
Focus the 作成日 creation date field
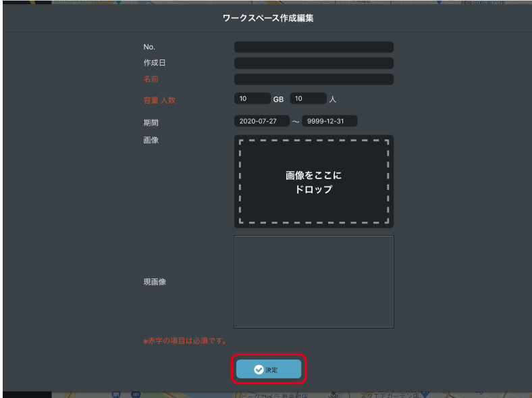pyautogui.click(x=313, y=64)
